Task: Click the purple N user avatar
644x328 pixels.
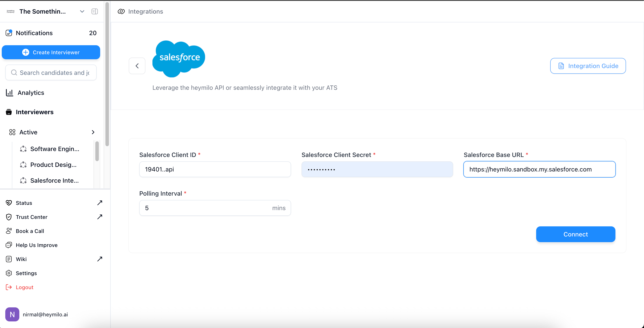Action: (x=12, y=314)
